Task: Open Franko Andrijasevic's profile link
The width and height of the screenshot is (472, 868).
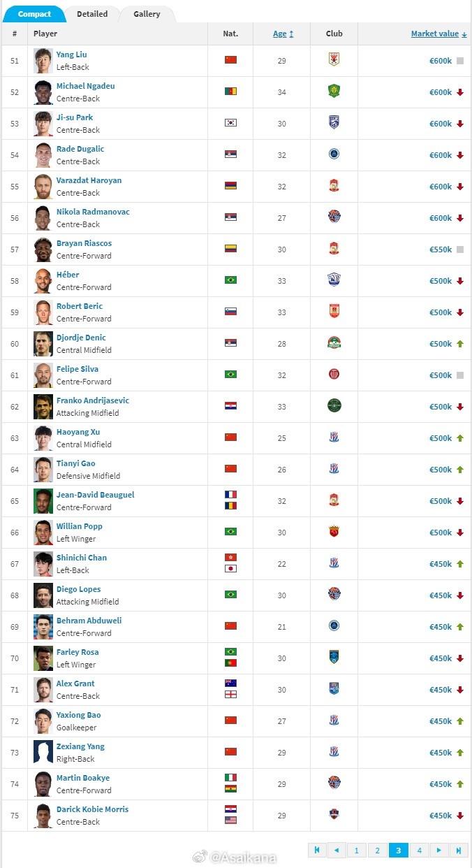Action: [92, 400]
